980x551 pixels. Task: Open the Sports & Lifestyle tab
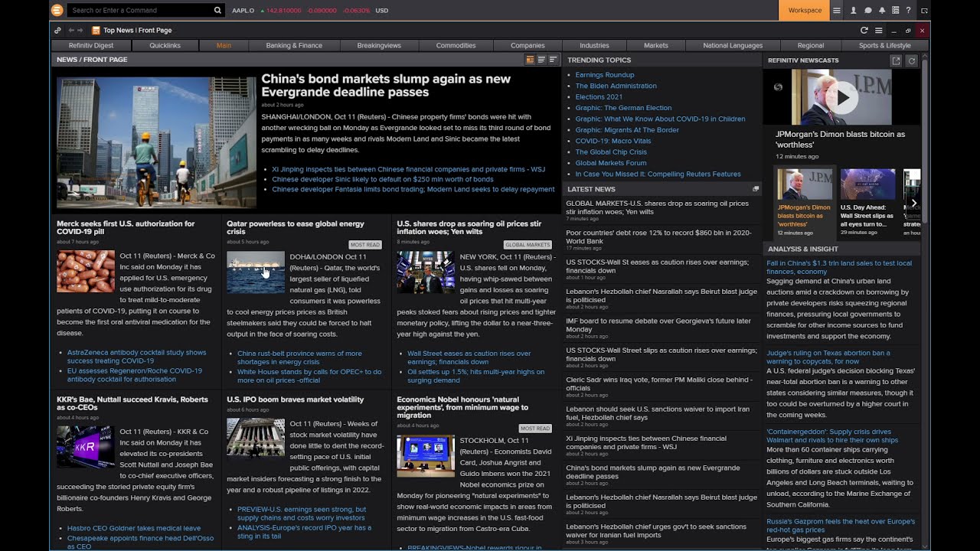tap(884, 45)
